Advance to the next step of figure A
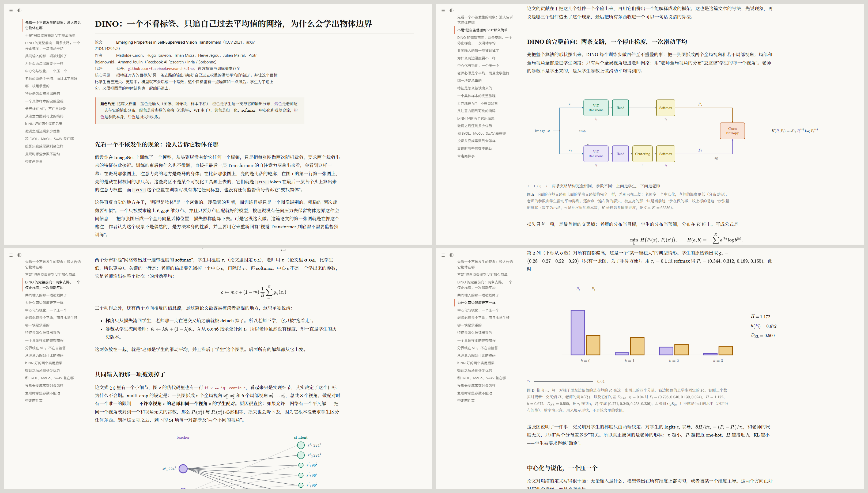 click(x=546, y=186)
